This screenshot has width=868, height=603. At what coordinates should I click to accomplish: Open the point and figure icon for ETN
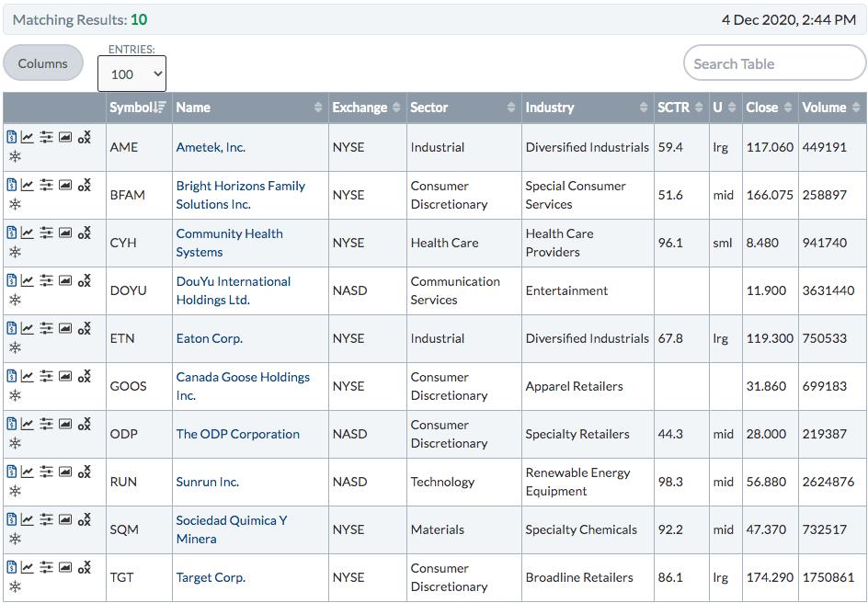coord(85,328)
